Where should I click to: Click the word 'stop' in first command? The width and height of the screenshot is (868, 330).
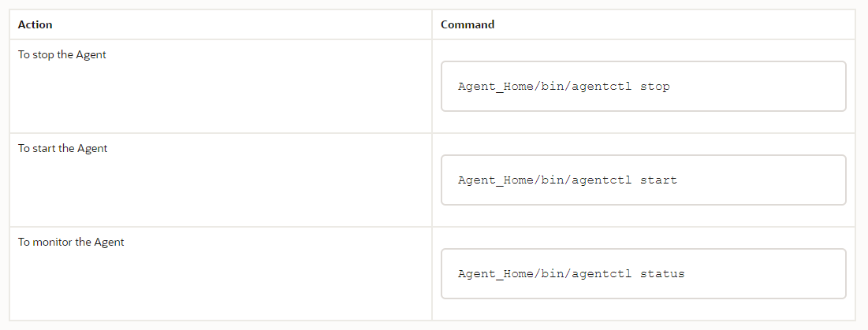655,87
